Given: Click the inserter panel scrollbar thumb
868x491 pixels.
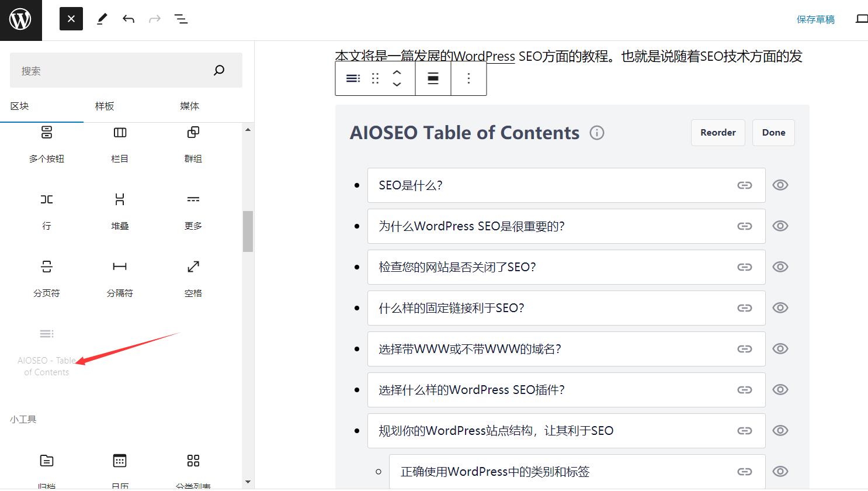Looking at the screenshot, I should tap(248, 231).
